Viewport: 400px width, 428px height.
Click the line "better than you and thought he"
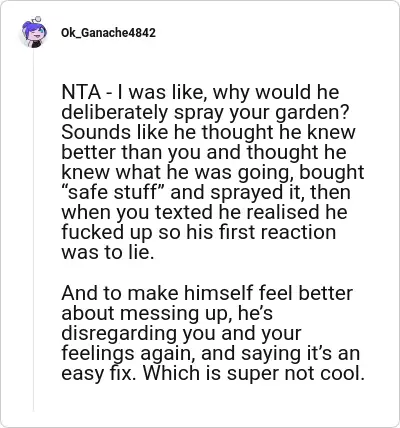point(204,152)
